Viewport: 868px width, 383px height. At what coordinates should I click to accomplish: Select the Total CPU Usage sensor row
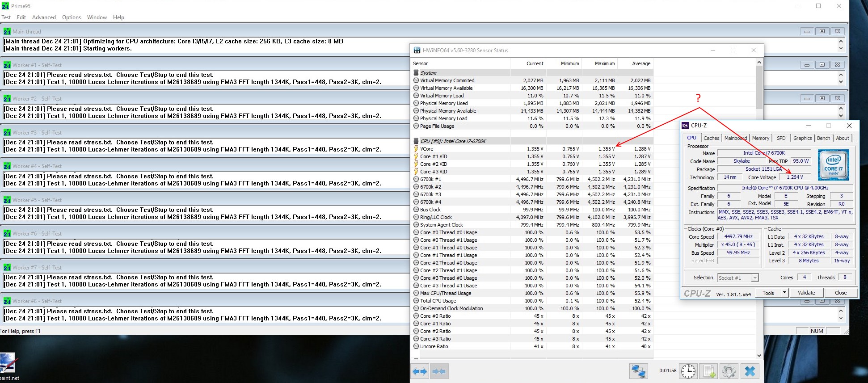click(532, 301)
